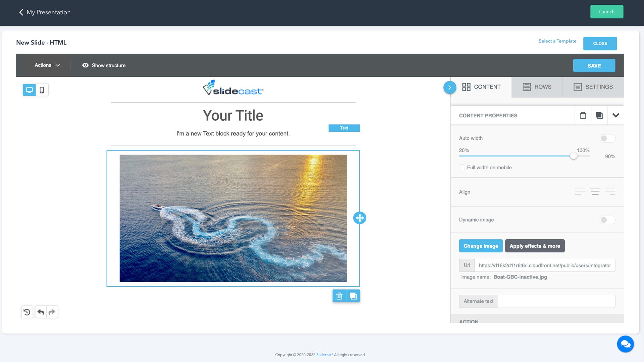Switch to mobile preview icon

[x=42, y=90]
